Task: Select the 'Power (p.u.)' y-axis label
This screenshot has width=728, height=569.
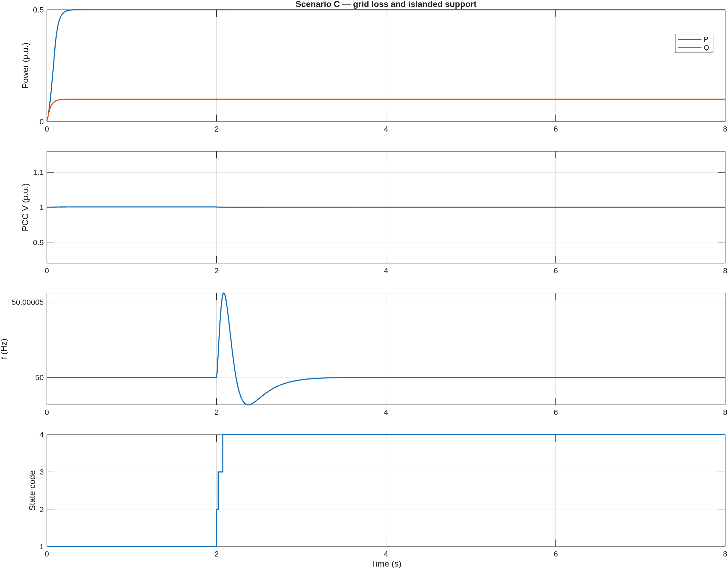Action: pyautogui.click(x=25, y=66)
